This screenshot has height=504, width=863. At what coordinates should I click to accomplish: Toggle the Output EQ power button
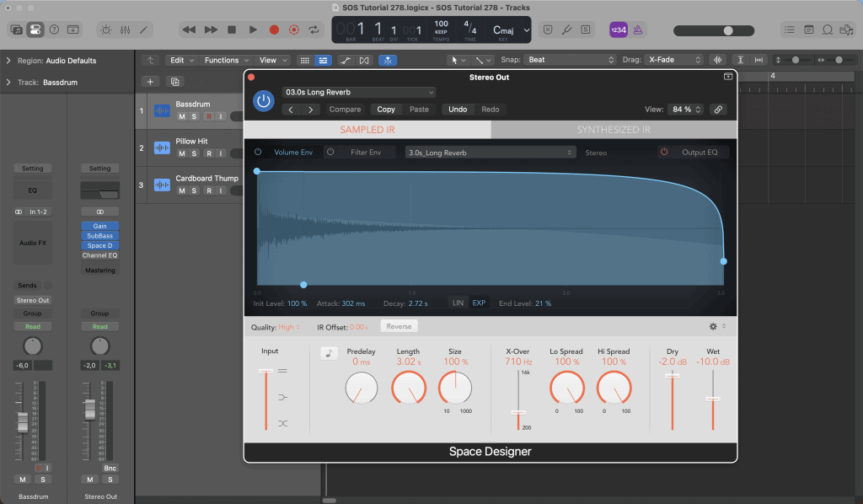tap(664, 153)
